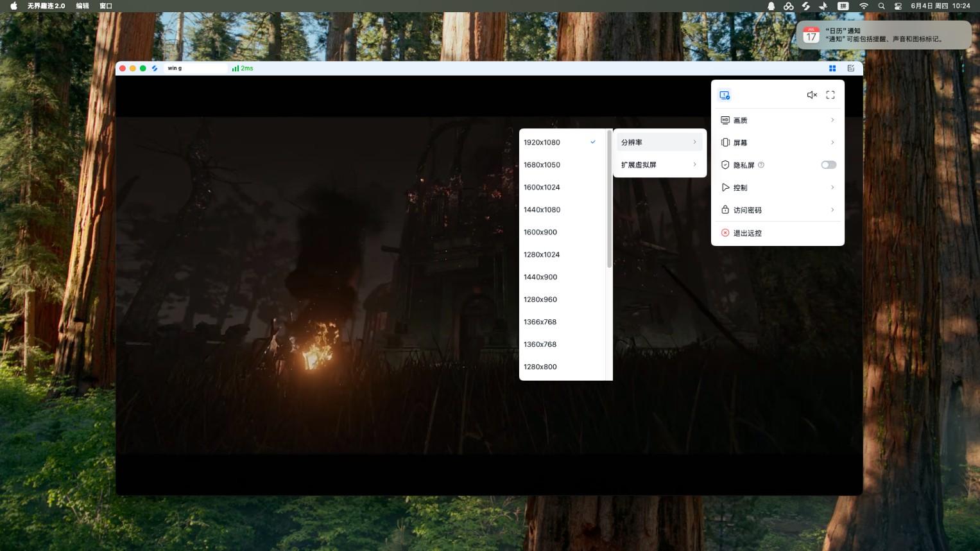Choose 1680x1050 resolution
The height and width of the screenshot is (551, 980).
[x=562, y=165]
